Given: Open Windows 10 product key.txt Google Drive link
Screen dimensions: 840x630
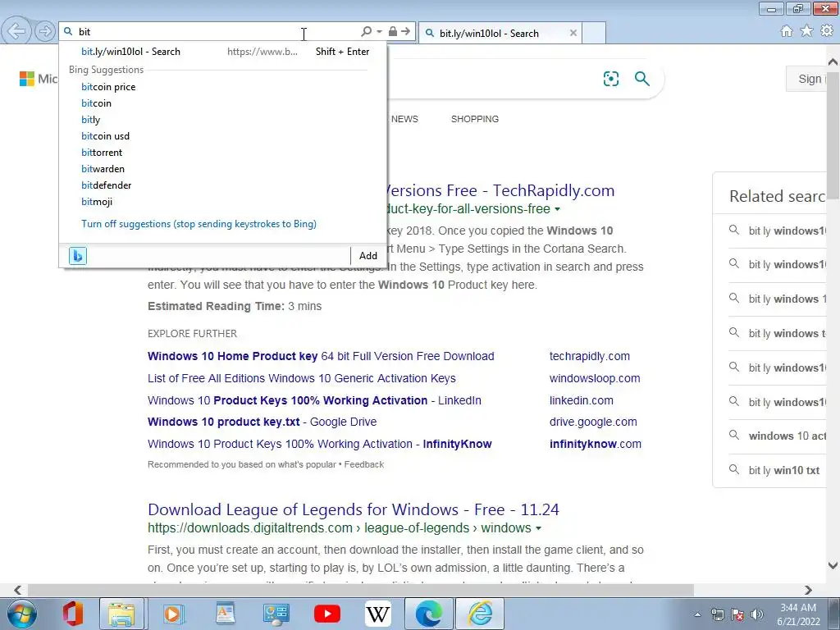Looking at the screenshot, I should (262, 422).
